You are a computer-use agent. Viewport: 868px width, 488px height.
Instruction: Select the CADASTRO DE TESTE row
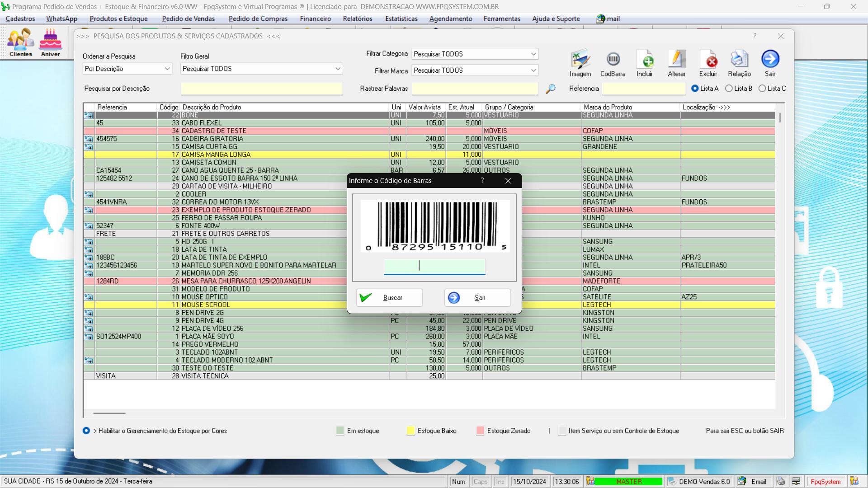pos(429,131)
